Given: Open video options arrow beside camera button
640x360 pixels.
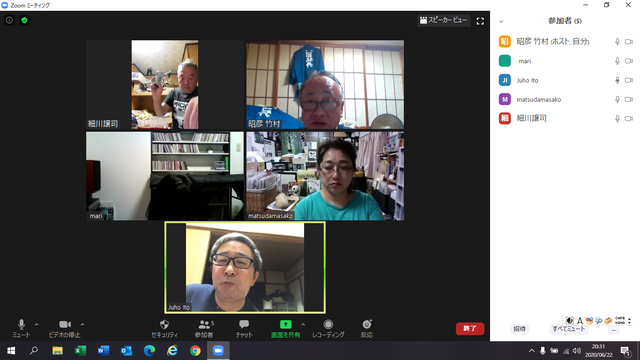Looking at the screenshot, I should (x=82, y=324).
